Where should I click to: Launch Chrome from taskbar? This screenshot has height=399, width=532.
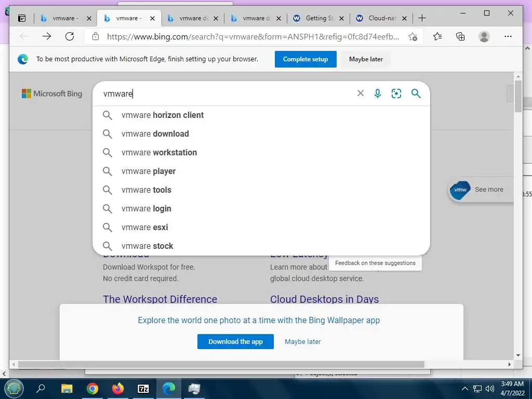[x=92, y=389]
